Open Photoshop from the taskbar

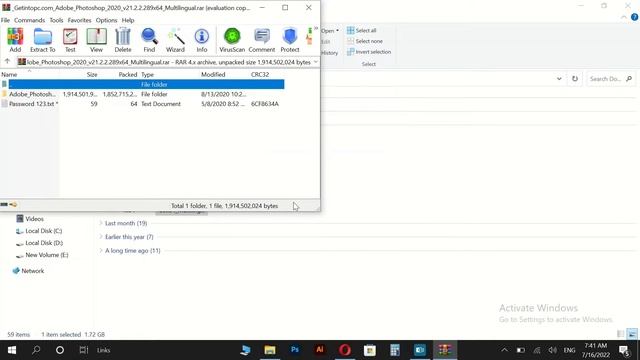pyautogui.click(x=295, y=350)
